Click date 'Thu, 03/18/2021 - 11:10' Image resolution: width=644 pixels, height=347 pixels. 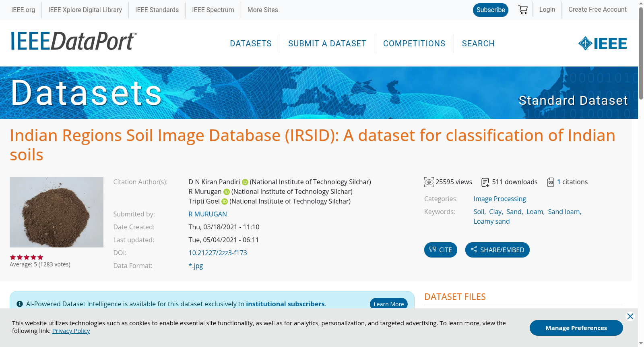[224, 227]
